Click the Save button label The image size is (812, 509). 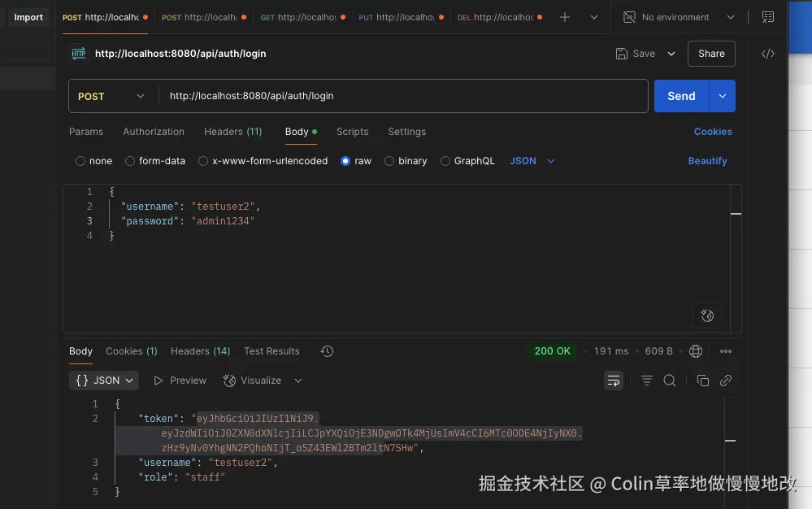[x=644, y=54]
